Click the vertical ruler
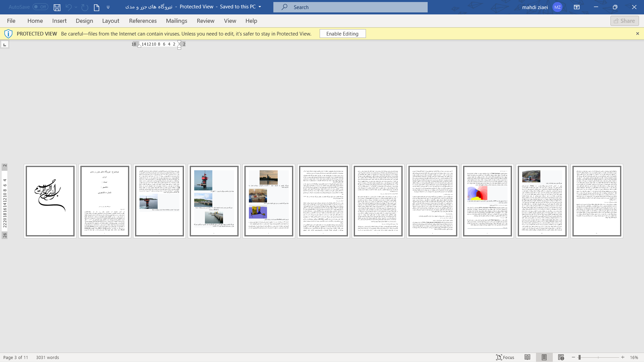Viewport: 644px width, 362px height. [5, 201]
